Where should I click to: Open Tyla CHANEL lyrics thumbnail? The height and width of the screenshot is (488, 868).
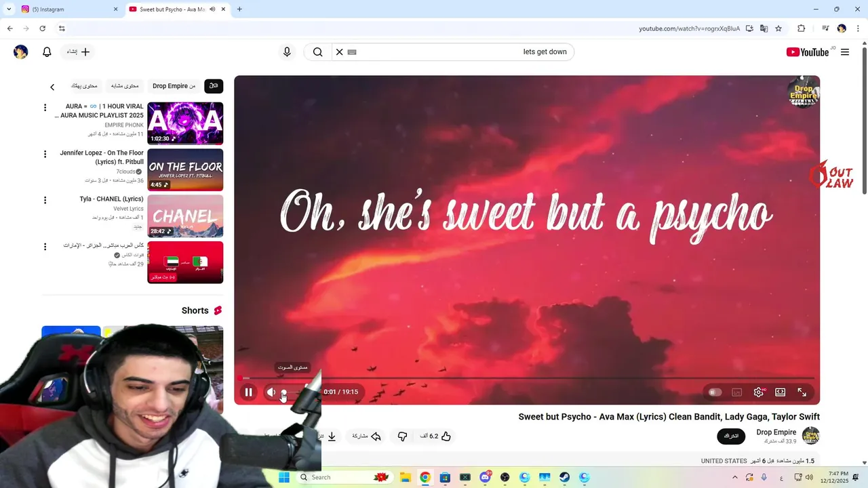point(185,216)
